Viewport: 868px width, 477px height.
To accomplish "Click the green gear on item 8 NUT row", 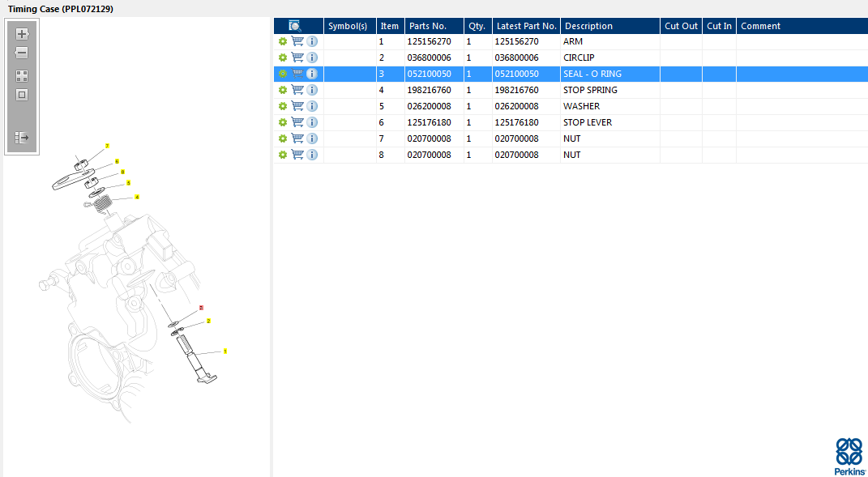I will 283,155.
